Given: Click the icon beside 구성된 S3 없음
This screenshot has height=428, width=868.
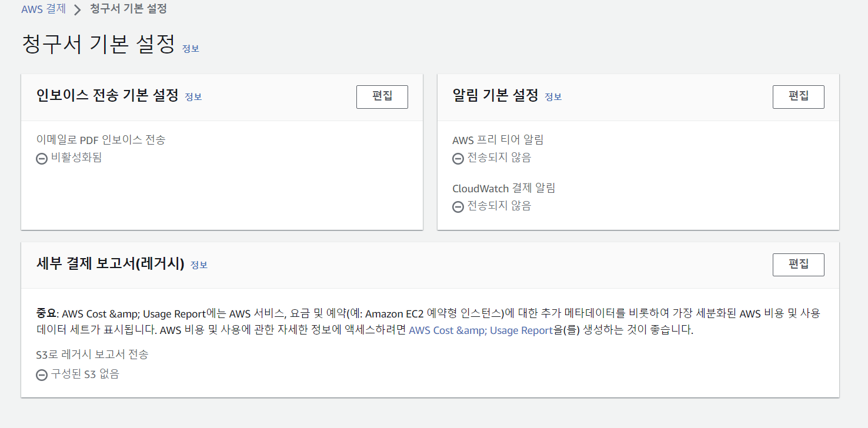Looking at the screenshot, I should click(42, 374).
